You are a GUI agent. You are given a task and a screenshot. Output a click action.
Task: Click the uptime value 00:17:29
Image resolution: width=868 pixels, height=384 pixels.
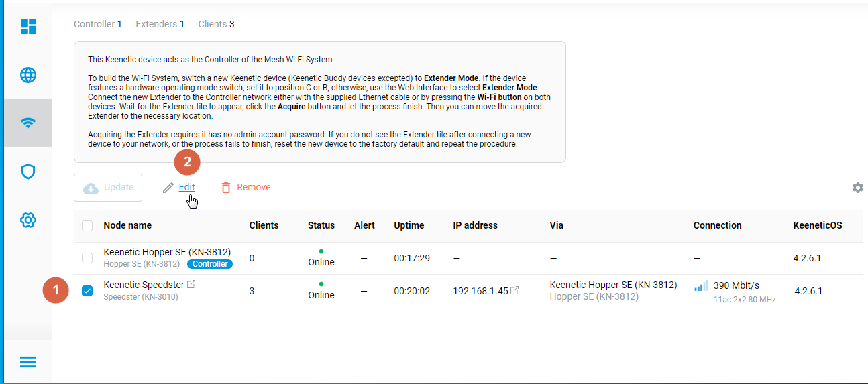[x=412, y=258]
